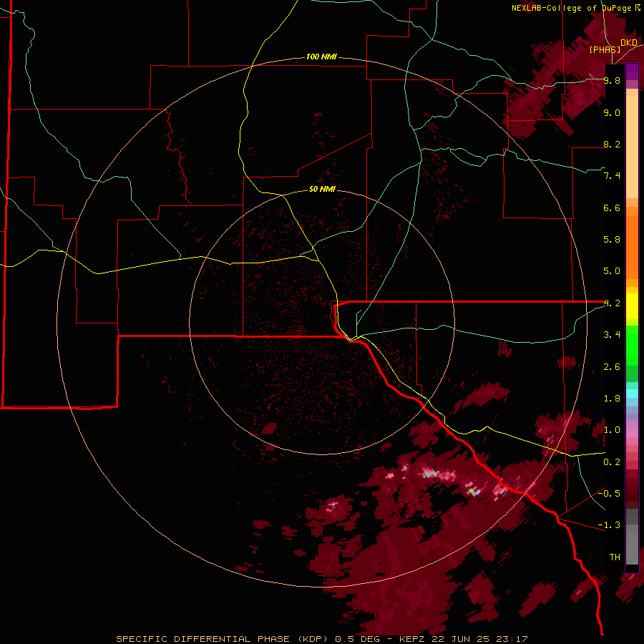The height and width of the screenshot is (644, 644).
Task: Click the 7.4 value on the scale
Action: [x=612, y=176]
